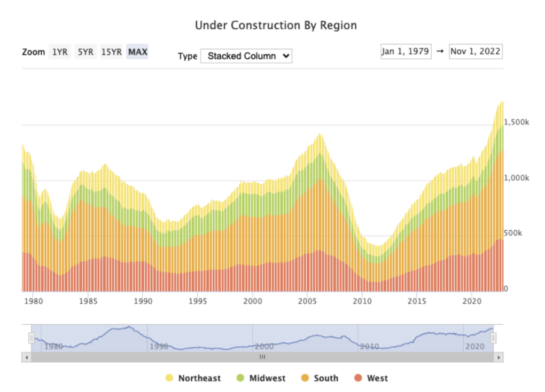This screenshot has width=545, height=392.
Task: Click the navigator's left range handle
Action: coord(31,338)
